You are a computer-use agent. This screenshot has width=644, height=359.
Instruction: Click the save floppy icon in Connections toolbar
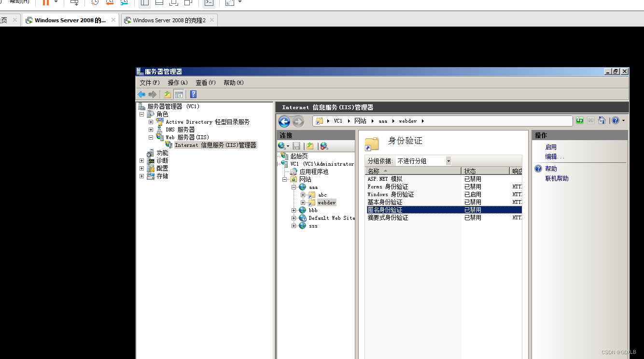[296, 146]
